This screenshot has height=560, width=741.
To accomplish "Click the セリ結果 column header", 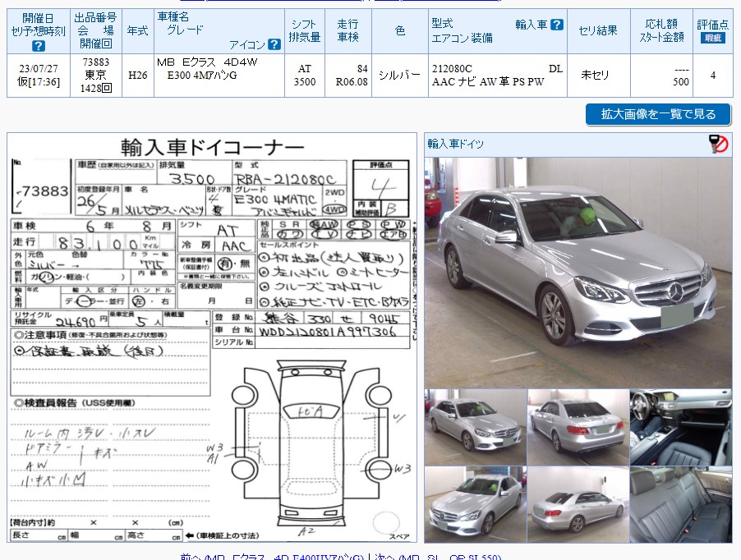I will tap(598, 31).
